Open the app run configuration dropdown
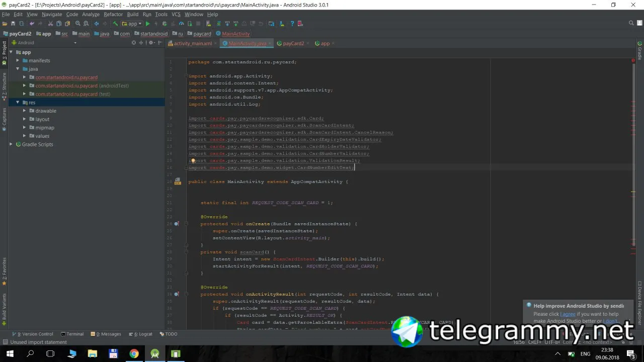644x362 pixels. tap(132, 24)
